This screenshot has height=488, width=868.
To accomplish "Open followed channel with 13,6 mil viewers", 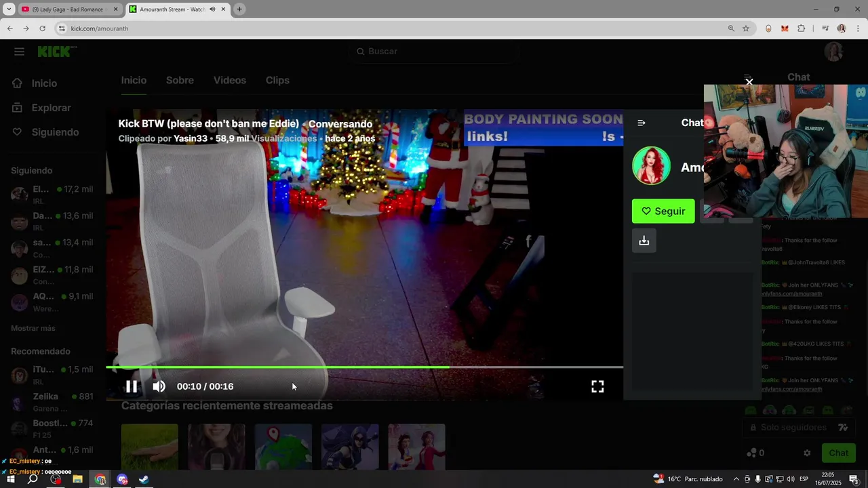I will 52,221.
